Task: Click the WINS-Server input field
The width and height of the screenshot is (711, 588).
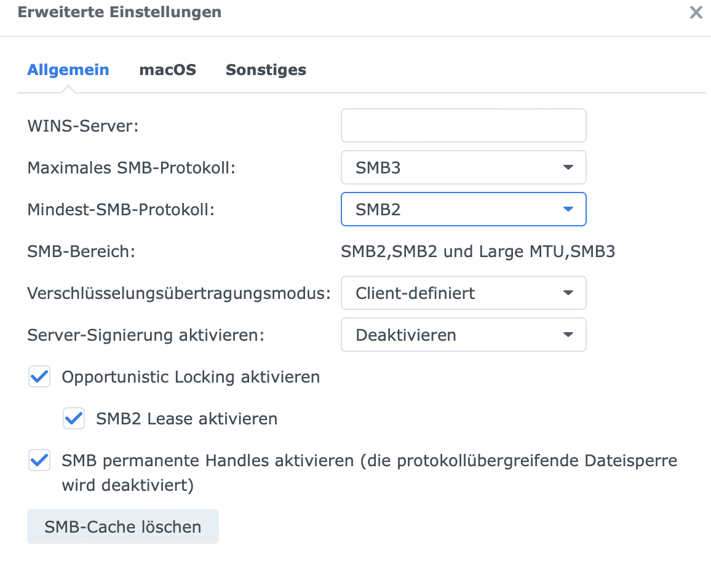Action: (x=463, y=125)
